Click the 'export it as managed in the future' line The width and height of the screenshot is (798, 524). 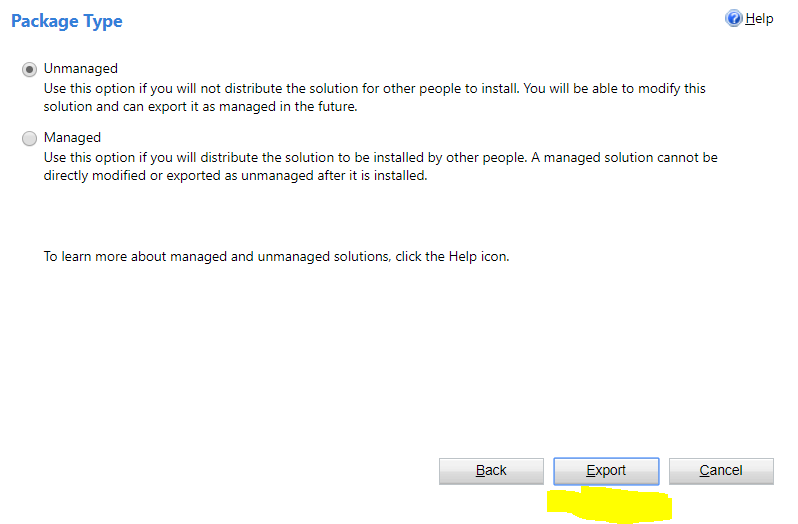coord(201,106)
